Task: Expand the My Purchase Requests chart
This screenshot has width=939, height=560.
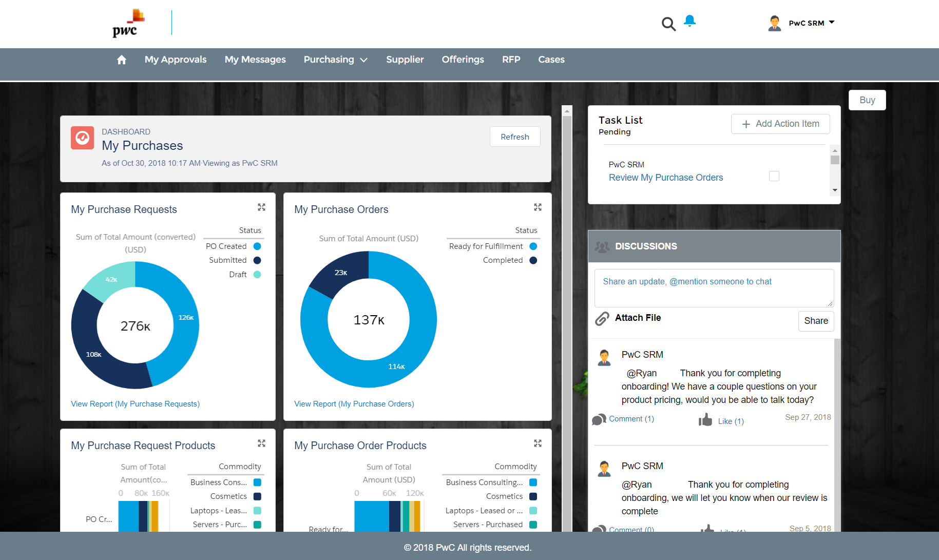Action: click(x=261, y=207)
